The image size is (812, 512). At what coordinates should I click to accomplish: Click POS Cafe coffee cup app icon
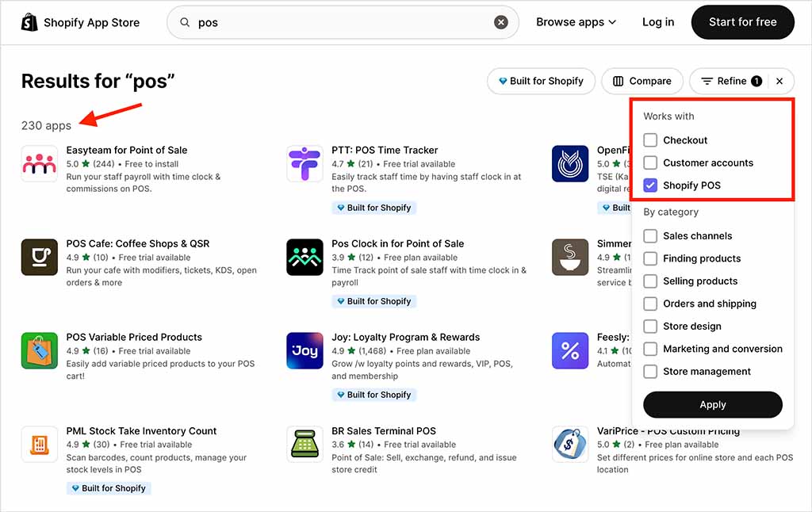tap(39, 258)
